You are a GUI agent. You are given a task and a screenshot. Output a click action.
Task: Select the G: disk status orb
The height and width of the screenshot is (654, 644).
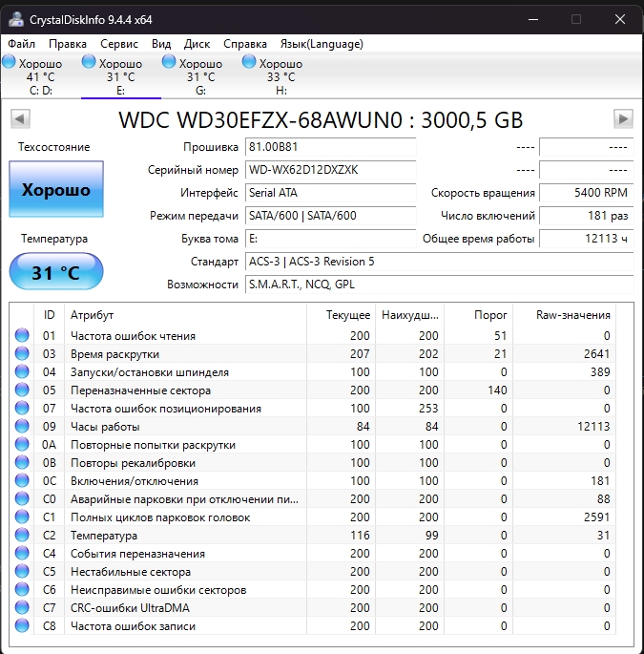tap(169, 62)
